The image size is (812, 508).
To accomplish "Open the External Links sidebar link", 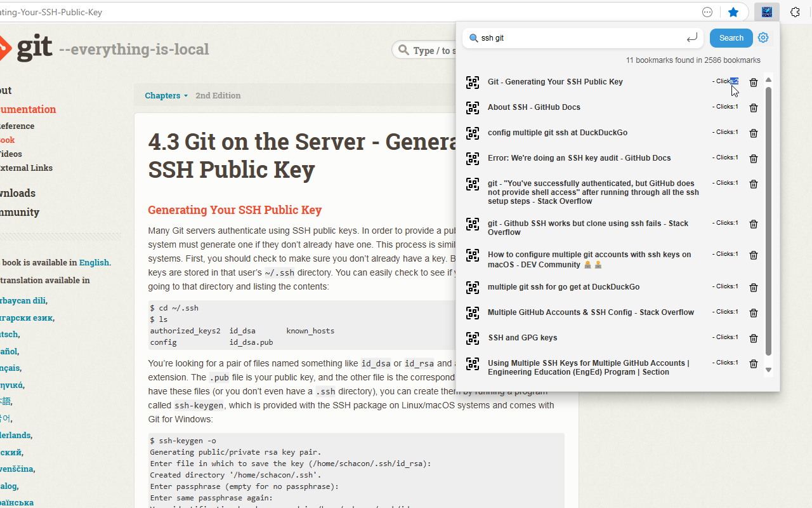I will (x=26, y=168).
